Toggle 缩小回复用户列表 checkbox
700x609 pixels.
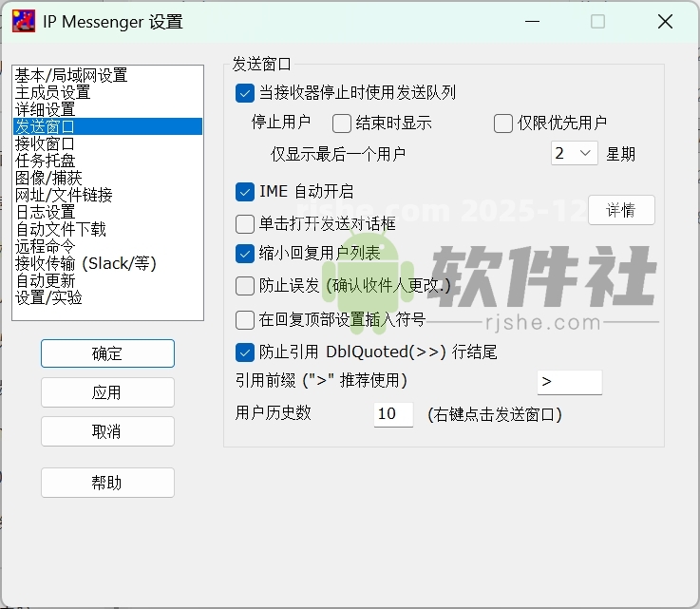click(x=245, y=253)
